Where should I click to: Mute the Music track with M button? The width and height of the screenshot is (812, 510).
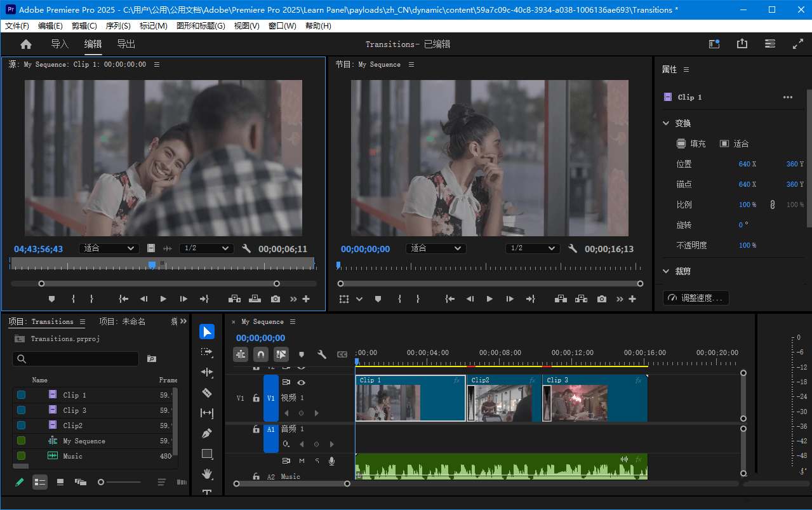click(301, 460)
